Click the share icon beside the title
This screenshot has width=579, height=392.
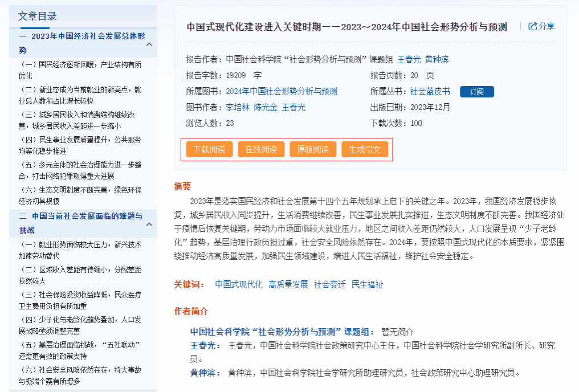click(533, 26)
